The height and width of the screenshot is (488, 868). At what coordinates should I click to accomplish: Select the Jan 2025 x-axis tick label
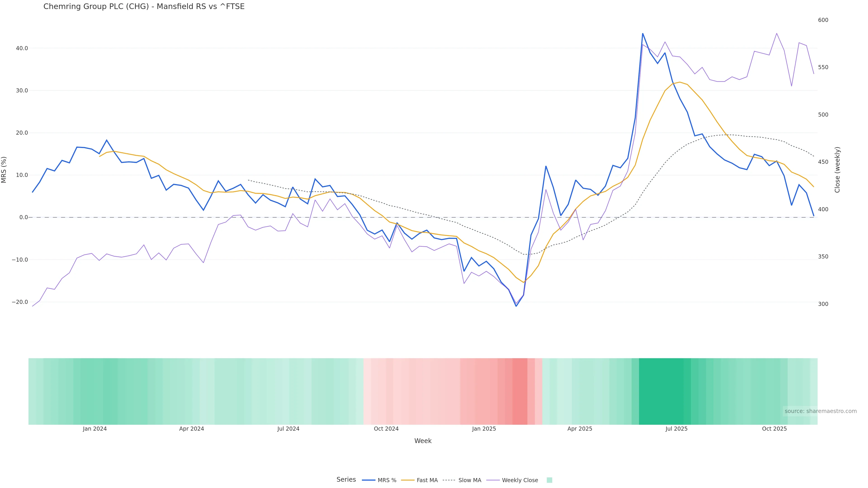pyautogui.click(x=484, y=429)
